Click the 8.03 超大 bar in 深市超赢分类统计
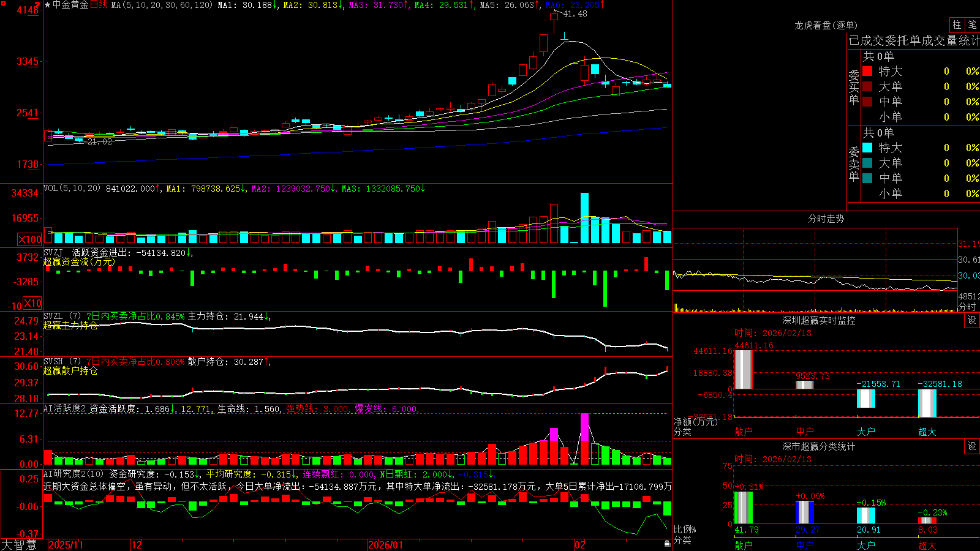Screen dimensions: 980x551 927,521
